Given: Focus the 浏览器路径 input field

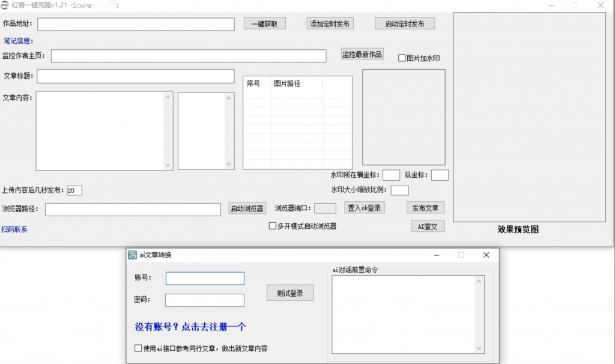Looking at the screenshot, I should (x=133, y=210).
